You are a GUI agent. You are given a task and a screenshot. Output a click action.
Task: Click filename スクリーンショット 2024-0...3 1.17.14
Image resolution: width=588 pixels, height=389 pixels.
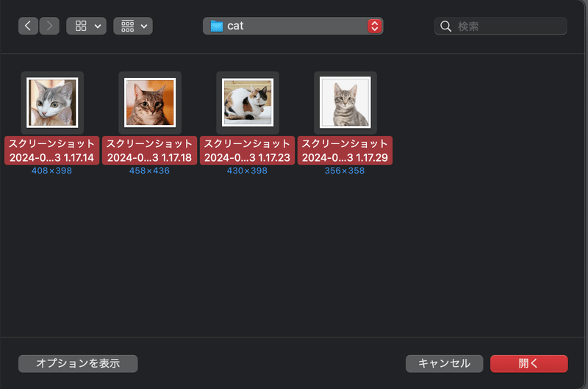point(51,151)
